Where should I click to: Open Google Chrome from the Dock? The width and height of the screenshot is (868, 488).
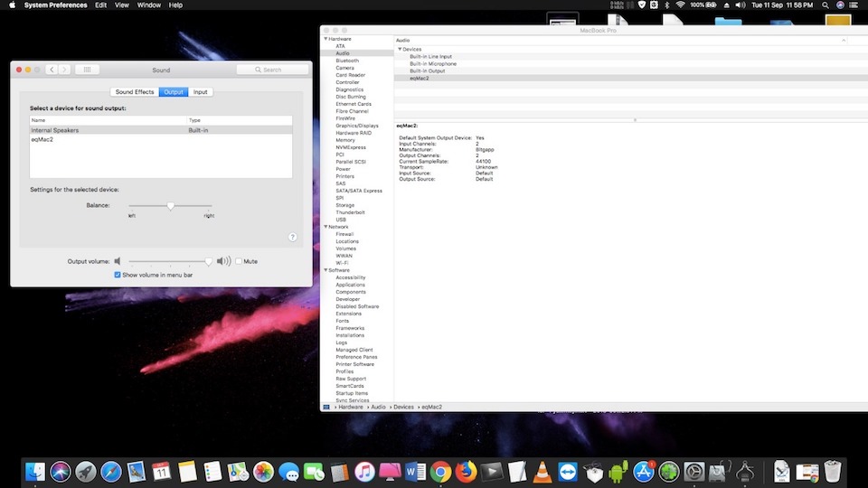pos(441,471)
